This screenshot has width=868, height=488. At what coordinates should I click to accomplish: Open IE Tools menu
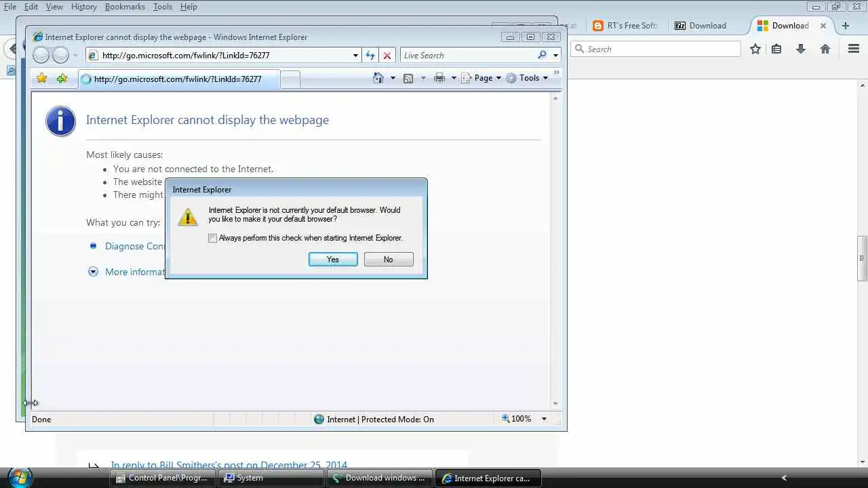[x=528, y=78]
